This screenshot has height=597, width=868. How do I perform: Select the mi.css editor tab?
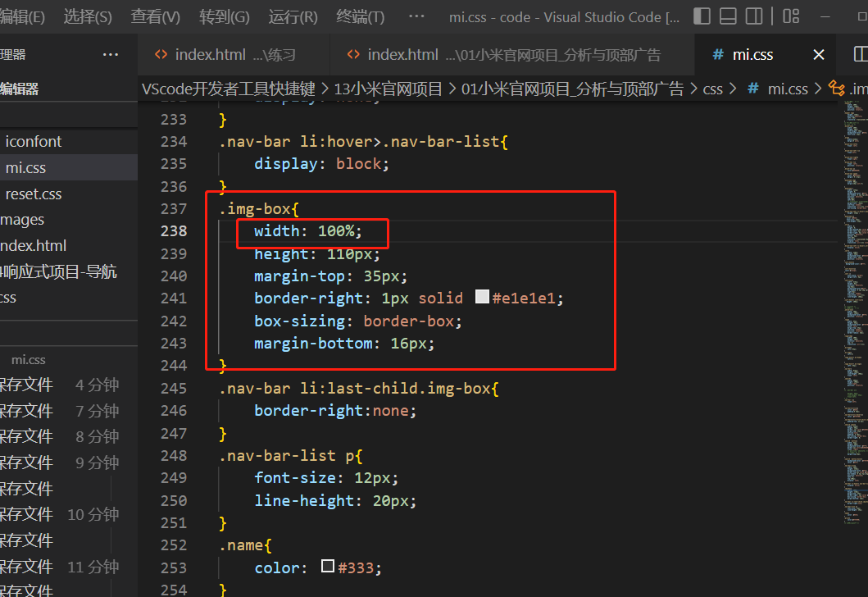[x=765, y=54]
